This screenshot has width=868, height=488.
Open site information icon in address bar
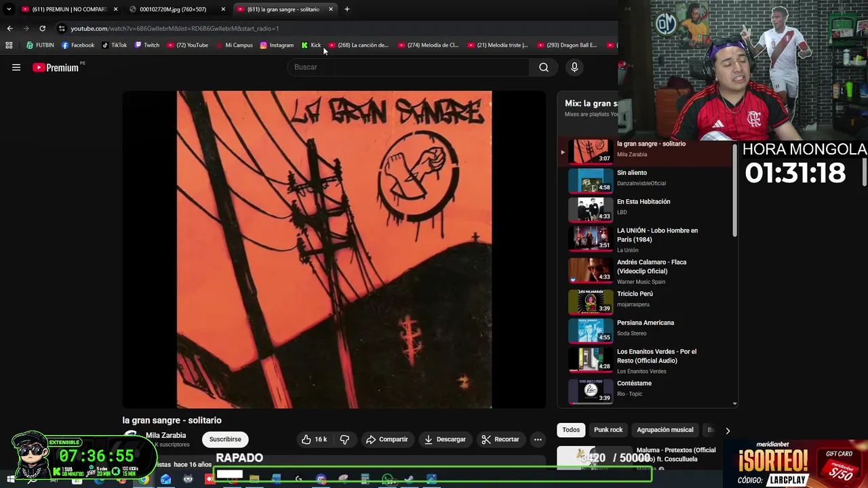(x=62, y=28)
